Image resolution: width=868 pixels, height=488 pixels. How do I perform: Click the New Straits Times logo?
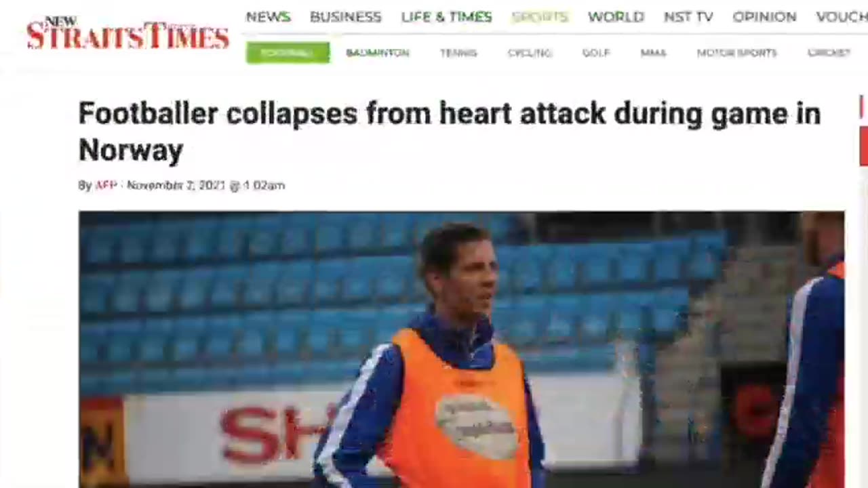coord(127,33)
